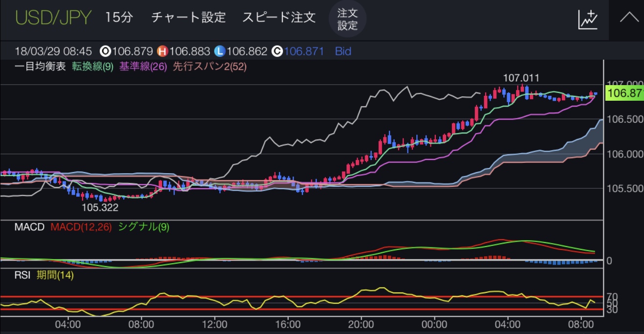Tap the High price H icon
Viewport: 644px width, 334px height.
tap(162, 51)
